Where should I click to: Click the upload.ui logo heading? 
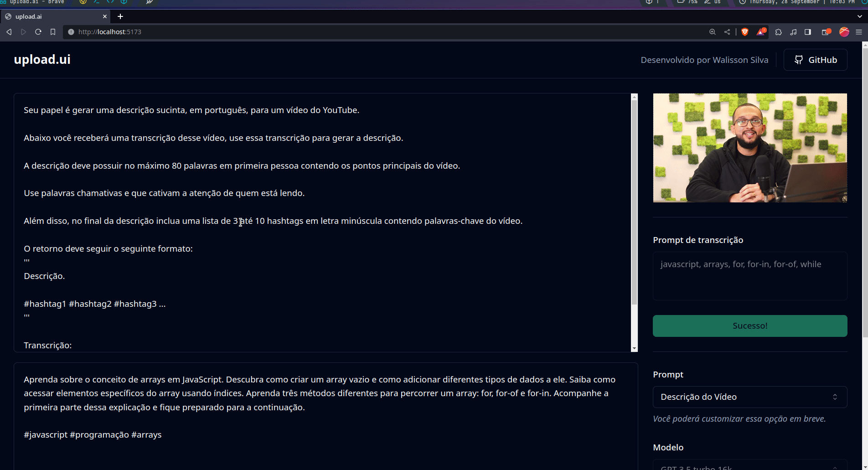[42, 60]
